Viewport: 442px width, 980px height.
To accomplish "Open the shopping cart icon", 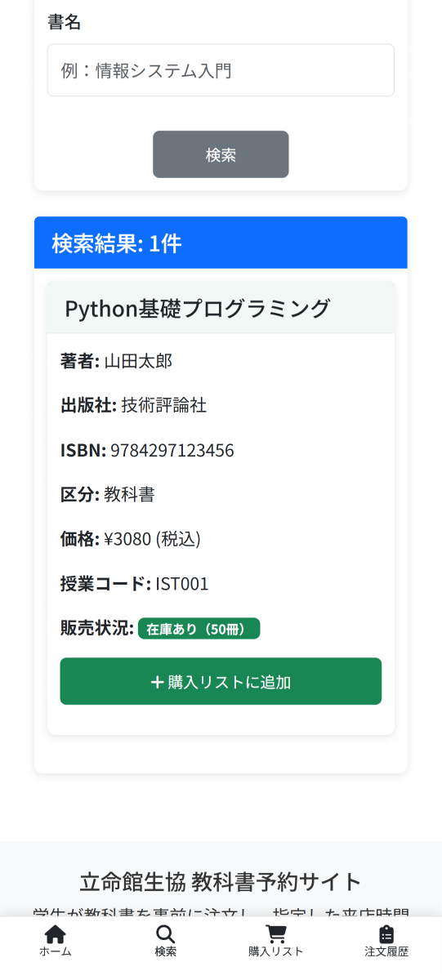I will point(276,934).
